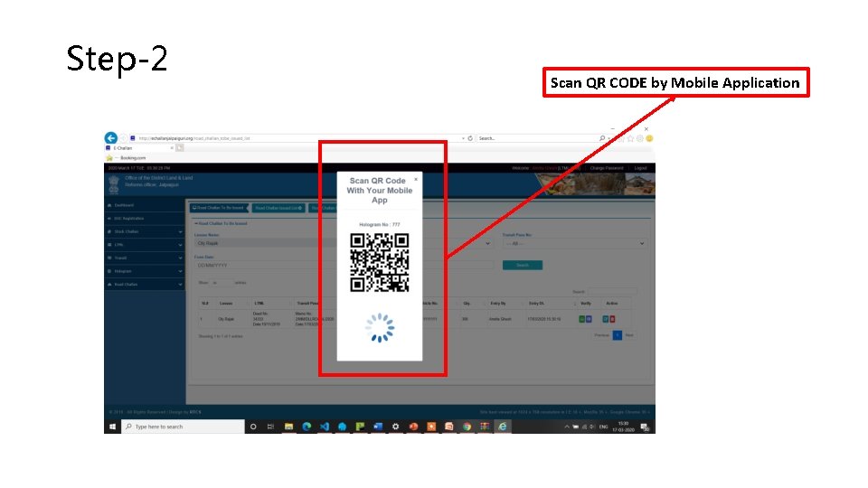
Task: Expand the Road Challan sidebar menu
Action: pos(145,285)
